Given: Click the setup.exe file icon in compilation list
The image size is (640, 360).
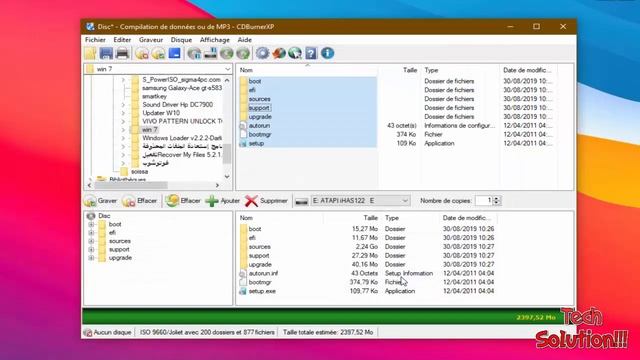Looking at the screenshot, I should [243, 291].
